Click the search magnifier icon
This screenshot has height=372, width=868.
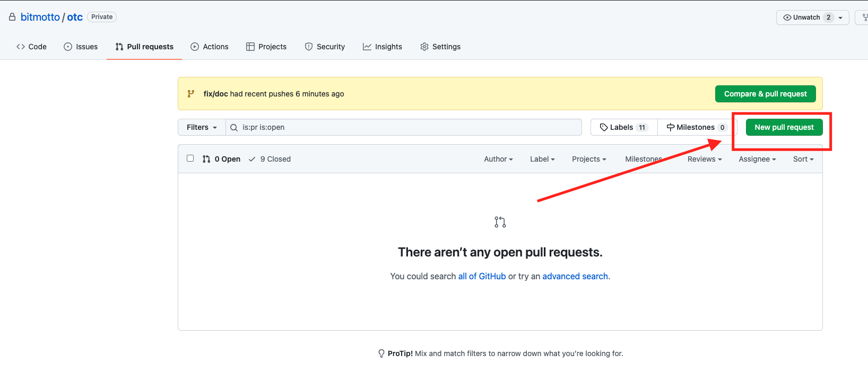click(x=233, y=127)
